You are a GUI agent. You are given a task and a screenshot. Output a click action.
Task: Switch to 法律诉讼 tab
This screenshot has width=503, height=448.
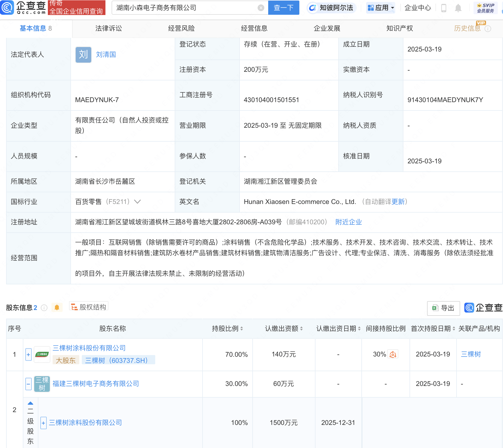pyautogui.click(x=109, y=28)
